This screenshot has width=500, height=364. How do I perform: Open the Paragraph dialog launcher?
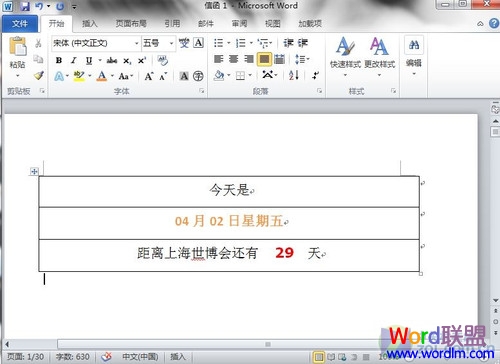point(319,91)
